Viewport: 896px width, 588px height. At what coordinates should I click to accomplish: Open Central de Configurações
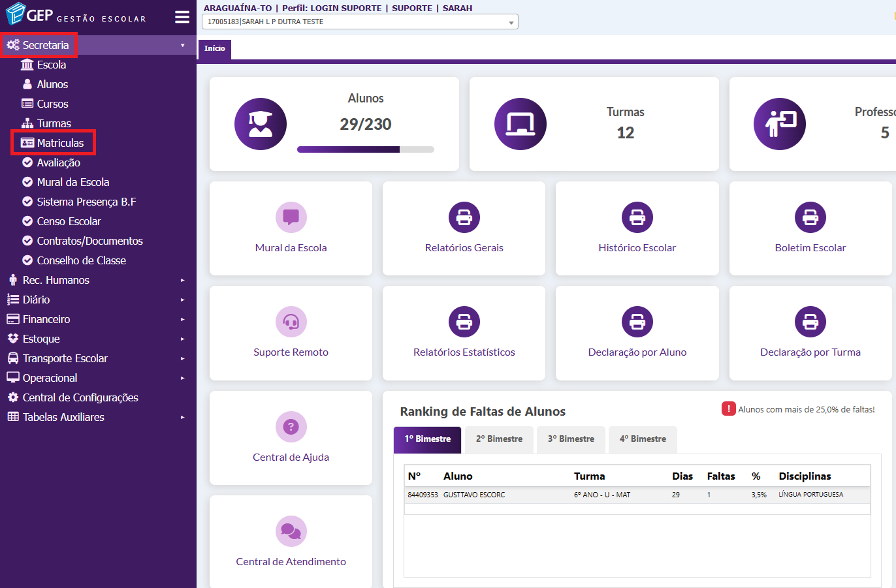[80, 397]
